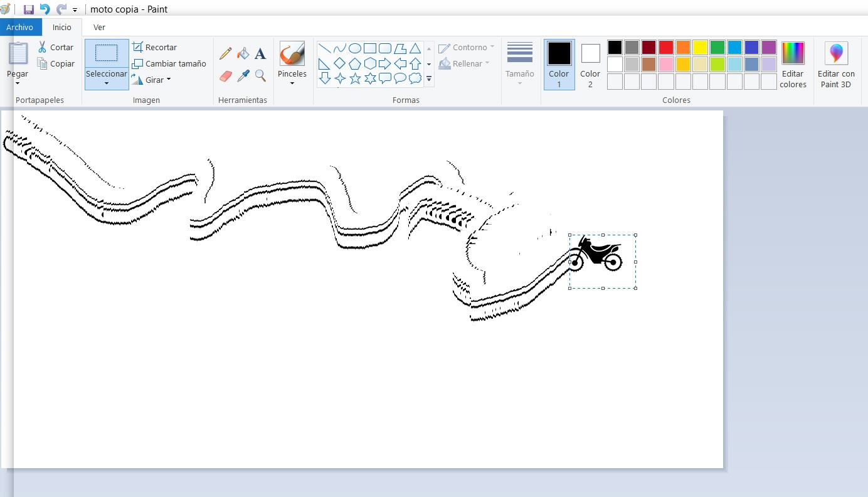Choose the Cloud callout shape
868x497 pixels.
tap(415, 78)
